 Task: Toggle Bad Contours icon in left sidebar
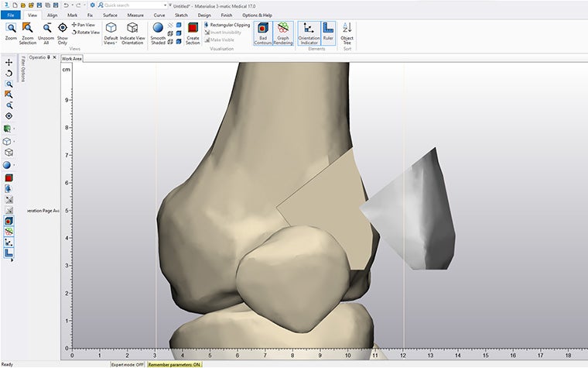(9, 221)
